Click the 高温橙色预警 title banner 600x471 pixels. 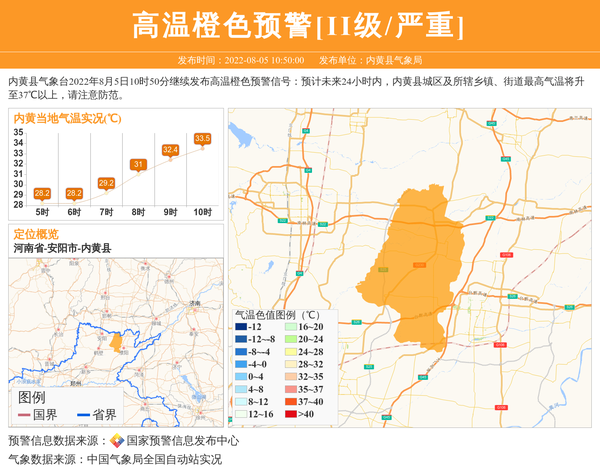(299, 25)
